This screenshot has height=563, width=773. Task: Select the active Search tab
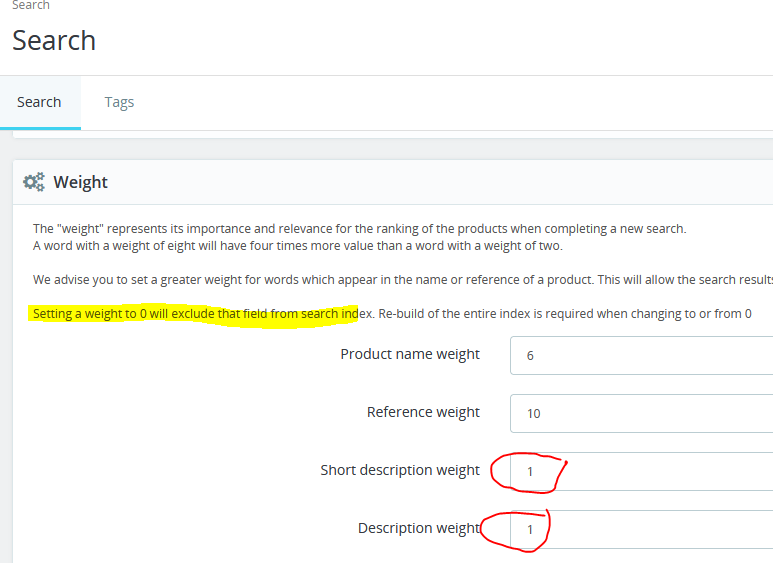click(x=39, y=102)
